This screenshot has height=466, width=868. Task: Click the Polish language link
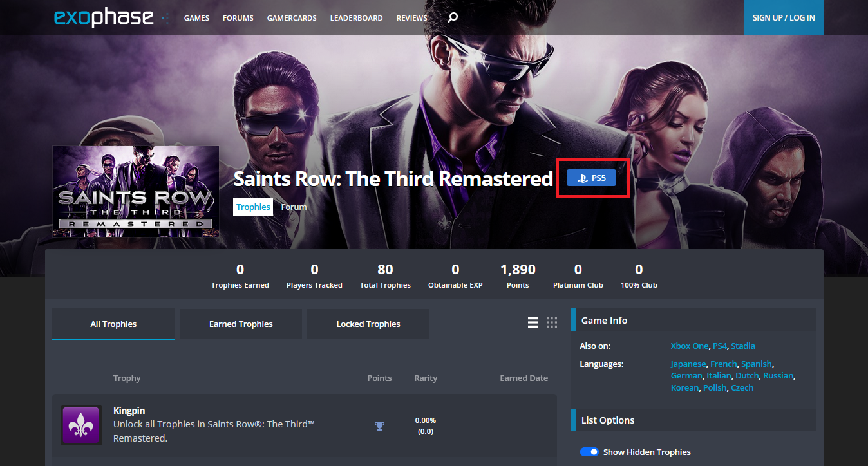tap(714, 387)
